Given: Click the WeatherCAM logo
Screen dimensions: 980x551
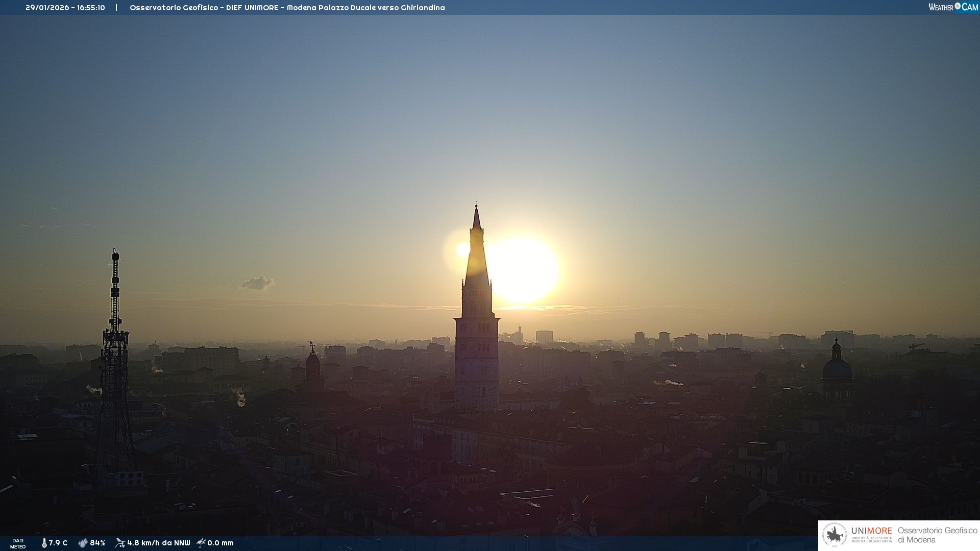Looking at the screenshot, I should click(x=953, y=7).
